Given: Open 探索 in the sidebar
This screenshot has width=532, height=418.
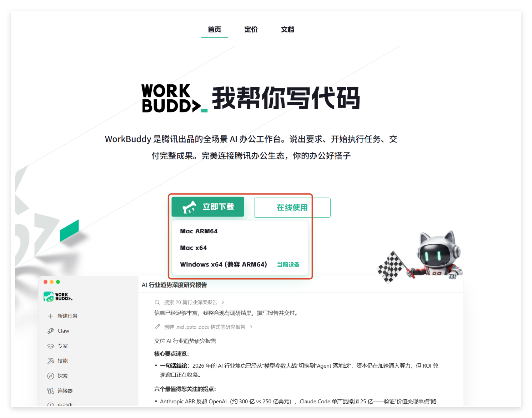Looking at the screenshot, I should click(62, 376).
